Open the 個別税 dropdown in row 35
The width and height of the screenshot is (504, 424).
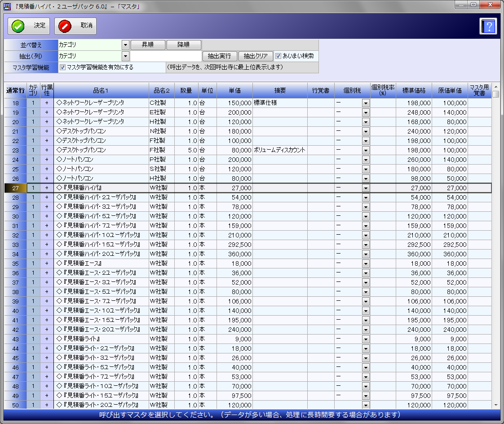(366, 264)
